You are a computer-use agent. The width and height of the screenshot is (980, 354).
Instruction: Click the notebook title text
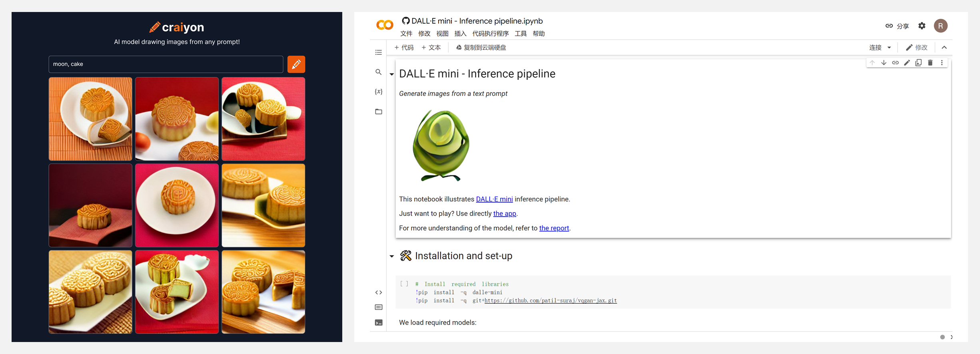point(477,21)
